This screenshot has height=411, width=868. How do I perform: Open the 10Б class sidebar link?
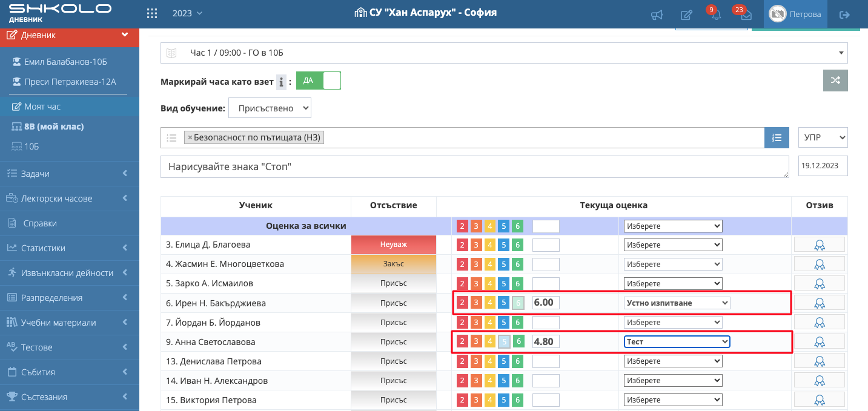click(31, 146)
